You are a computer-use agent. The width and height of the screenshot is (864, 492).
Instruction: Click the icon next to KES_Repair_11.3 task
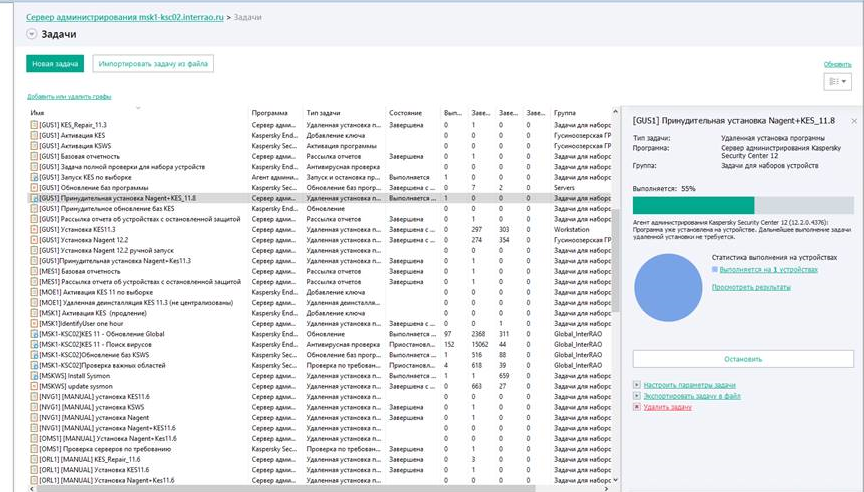click(34, 125)
